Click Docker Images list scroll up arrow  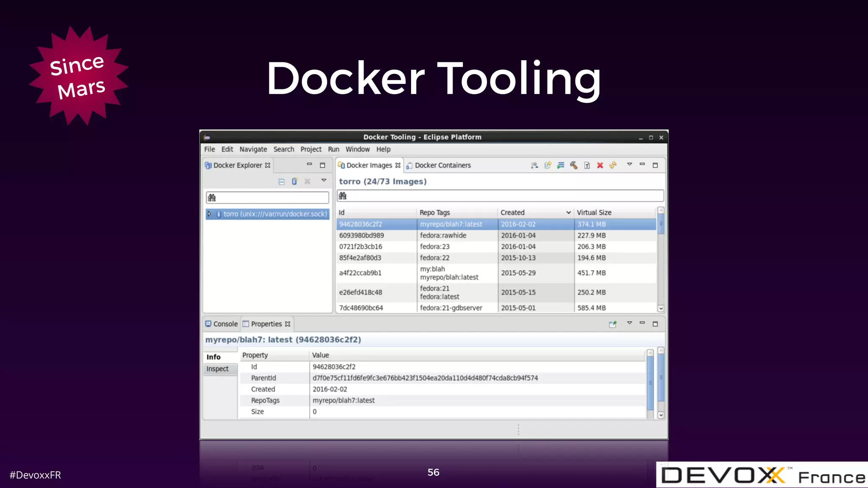661,211
